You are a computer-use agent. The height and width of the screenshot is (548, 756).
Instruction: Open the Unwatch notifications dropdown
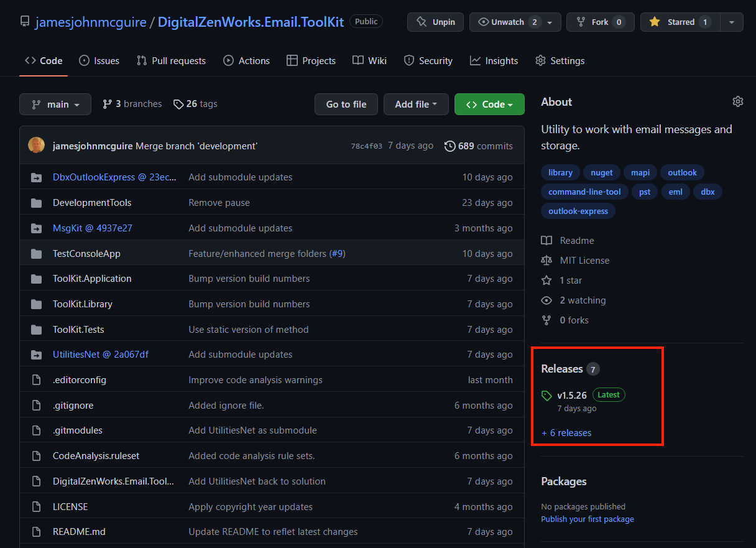515,22
